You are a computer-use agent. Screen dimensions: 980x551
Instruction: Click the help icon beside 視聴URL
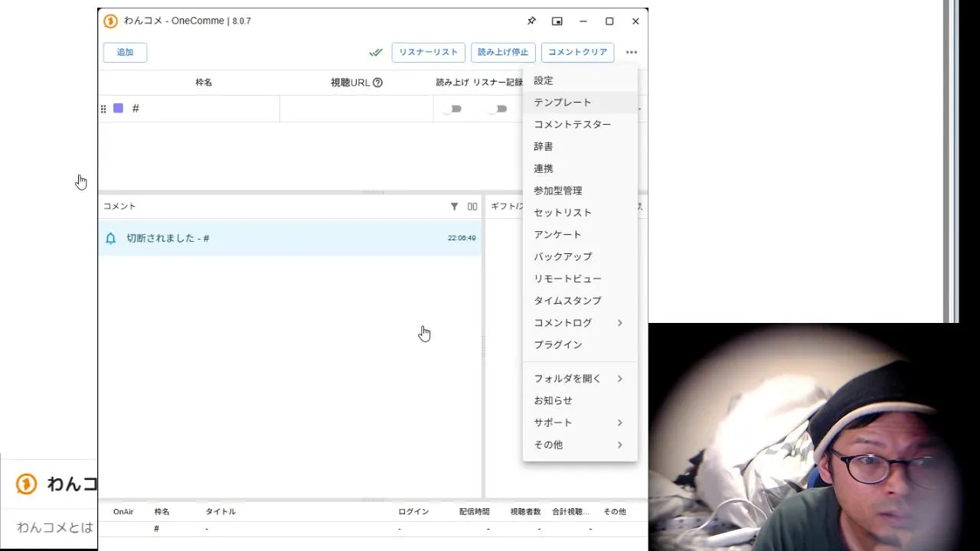pyautogui.click(x=377, y=83)
